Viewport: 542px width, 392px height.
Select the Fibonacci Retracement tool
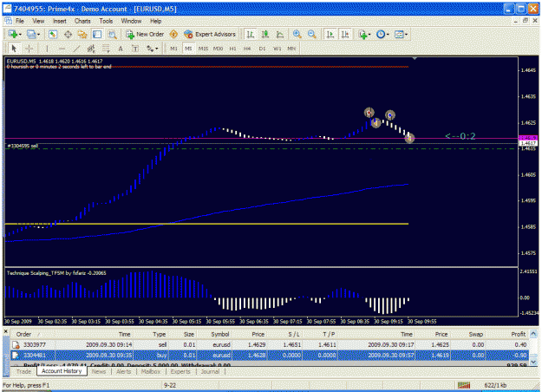coord(106,49)
